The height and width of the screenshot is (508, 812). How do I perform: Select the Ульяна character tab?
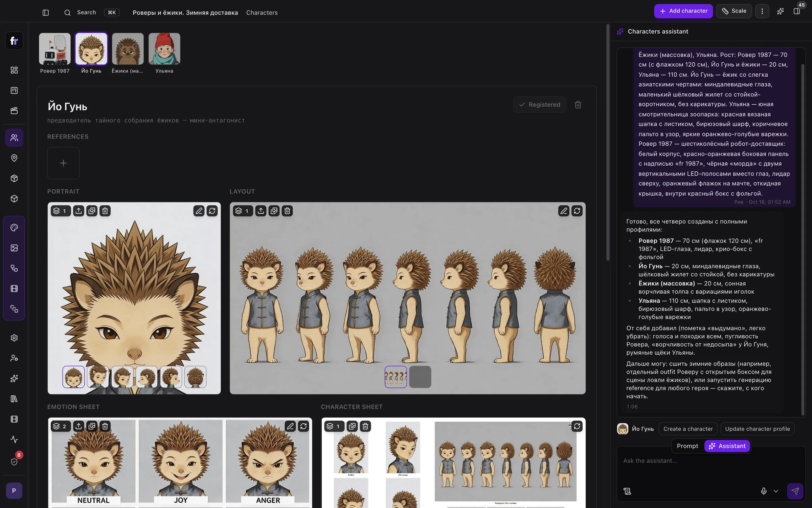click(x=164, y=53)
